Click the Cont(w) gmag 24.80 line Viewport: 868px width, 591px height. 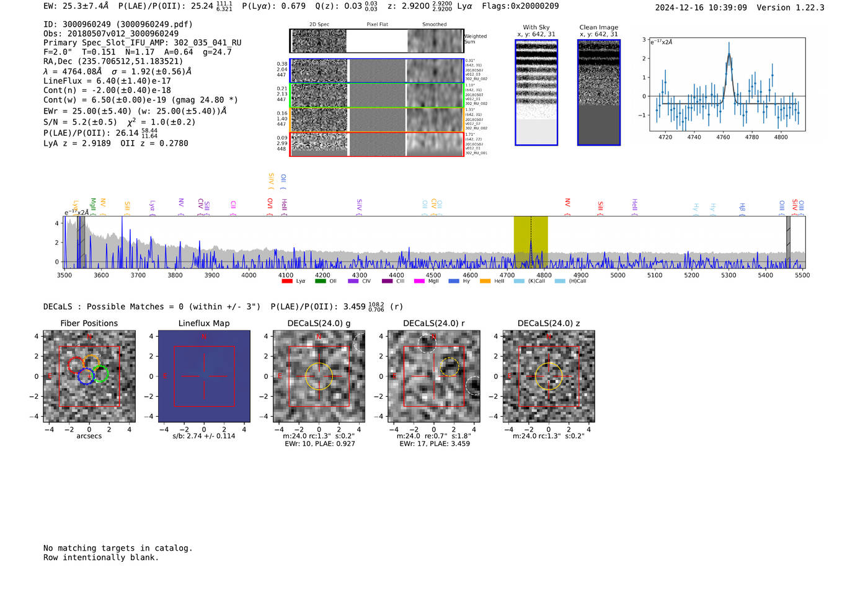(141, 99)
